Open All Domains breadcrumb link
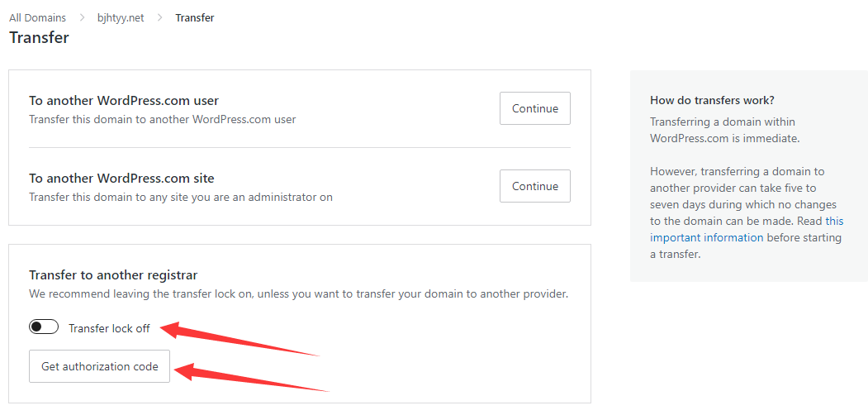 [37, 17]
